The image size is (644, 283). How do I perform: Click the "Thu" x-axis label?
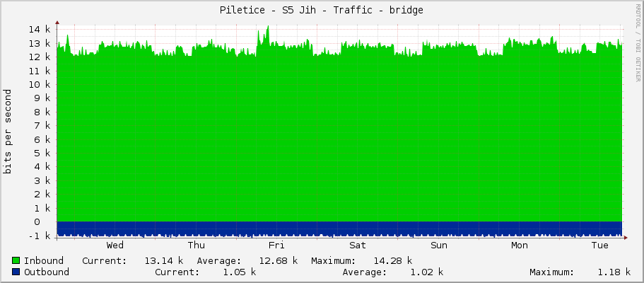[x=197, y=246]
